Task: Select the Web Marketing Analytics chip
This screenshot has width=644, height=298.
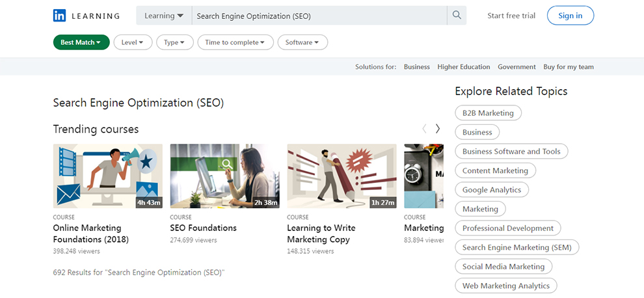Action: [x=506, y=286]
